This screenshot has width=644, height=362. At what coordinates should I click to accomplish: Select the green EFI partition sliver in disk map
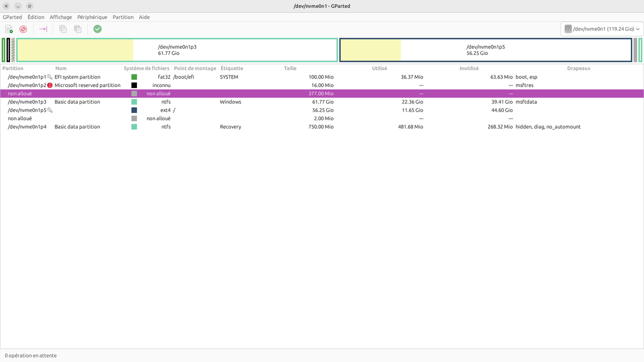coord(4,50)
